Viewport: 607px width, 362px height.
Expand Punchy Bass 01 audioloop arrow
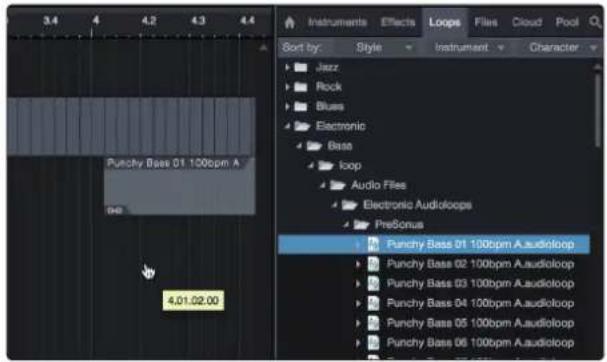pos(358,244)
